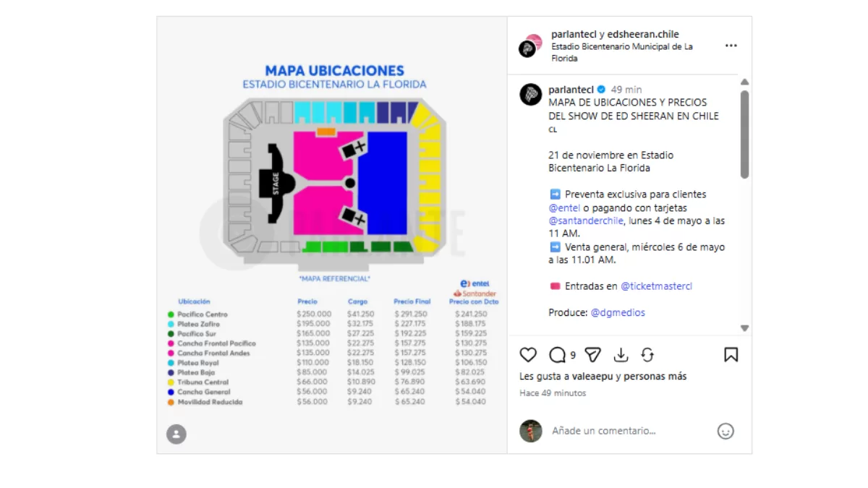
Task: Click the repost arrows icon
Action: [x=647, y=355]
